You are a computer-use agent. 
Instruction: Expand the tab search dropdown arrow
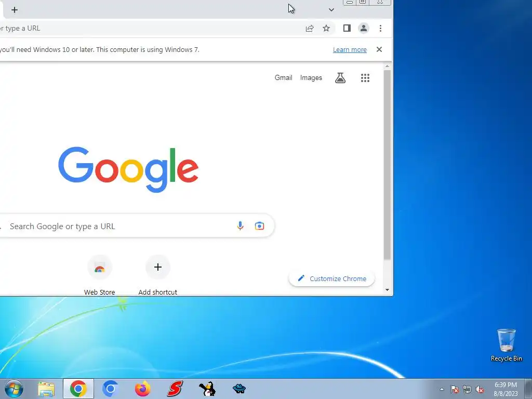(x=331, y=10)
